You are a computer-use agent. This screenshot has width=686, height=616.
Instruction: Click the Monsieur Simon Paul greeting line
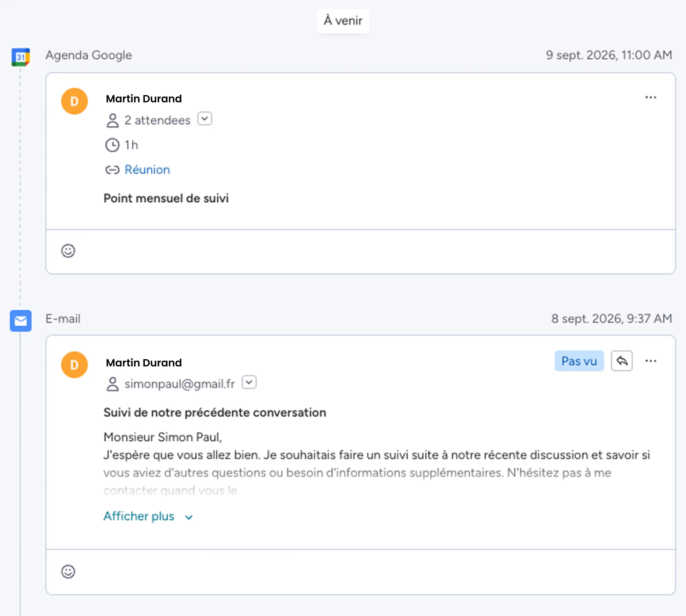pyautogui.click(x=163, y=437)
